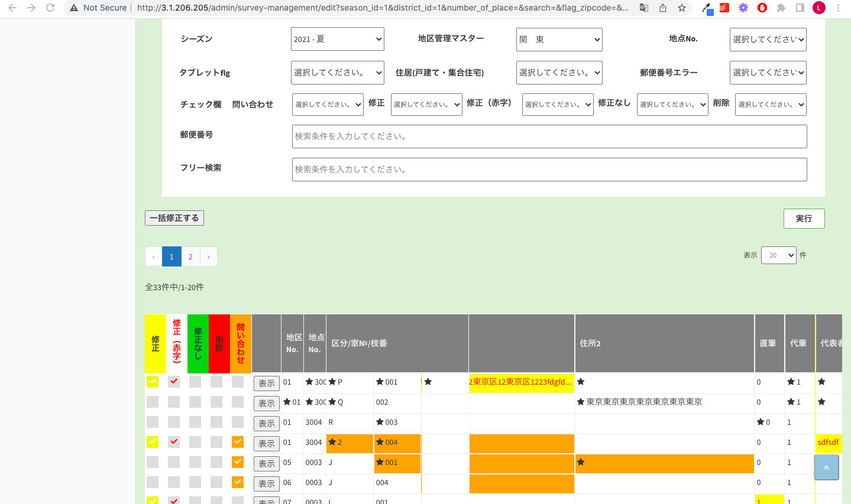Check 修正（赤字） checkbox in row R 003
The image size is (851, 504).
(174, 422)
